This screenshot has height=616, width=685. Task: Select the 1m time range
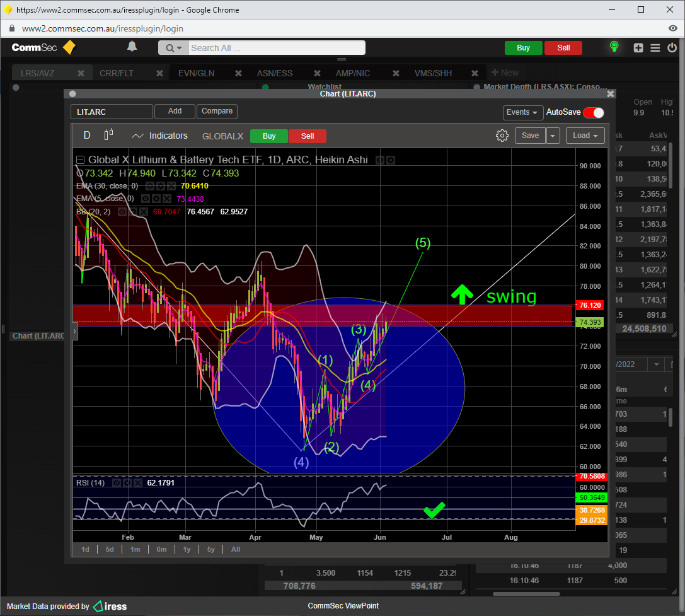(135, 549)
